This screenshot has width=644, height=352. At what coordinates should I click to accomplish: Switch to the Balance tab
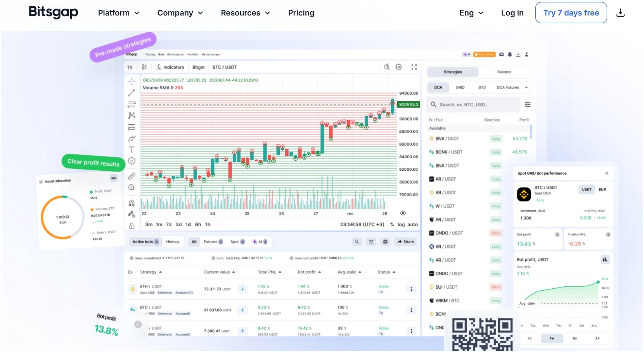click(x=504, y=72)
